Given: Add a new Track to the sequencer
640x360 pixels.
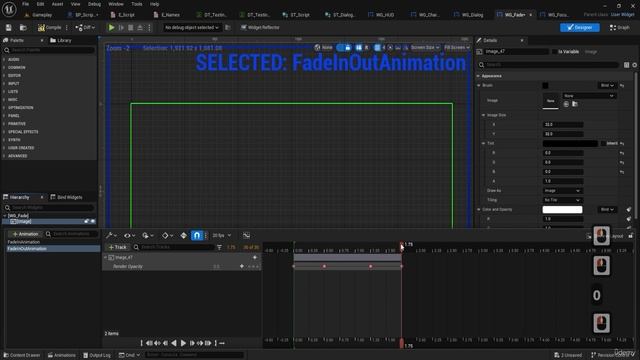Looking at the screenshot, I should point(117,247).
